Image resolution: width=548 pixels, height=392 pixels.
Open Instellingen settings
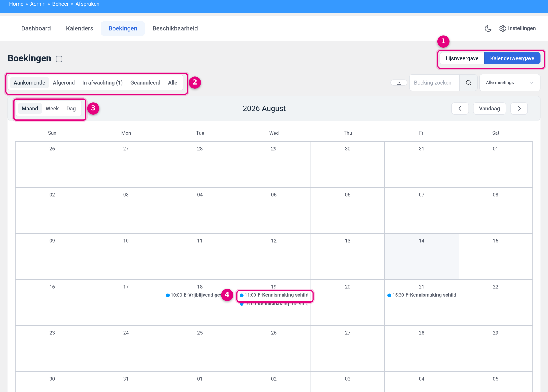pos(517,28)
